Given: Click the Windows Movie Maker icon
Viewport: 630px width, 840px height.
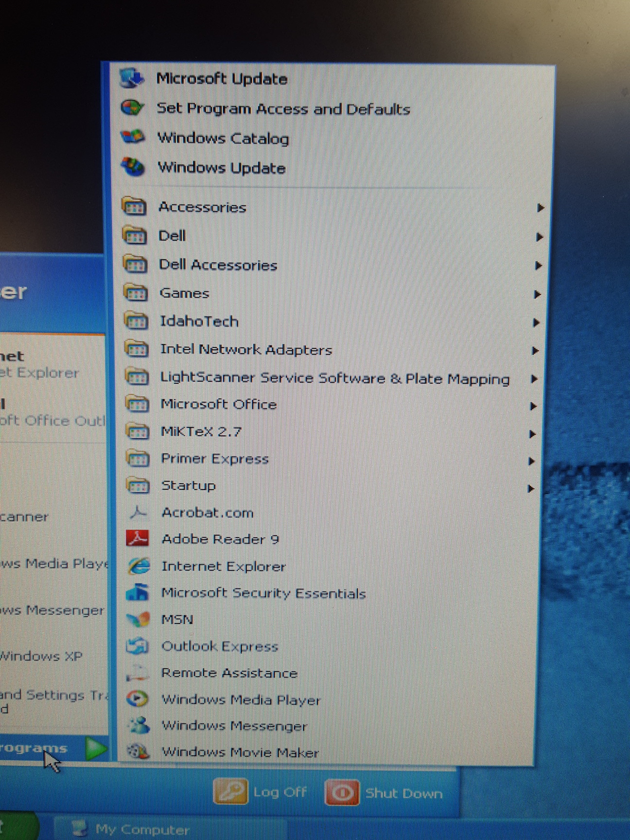Looking at the screenshot, I should [x=138, y=752].
